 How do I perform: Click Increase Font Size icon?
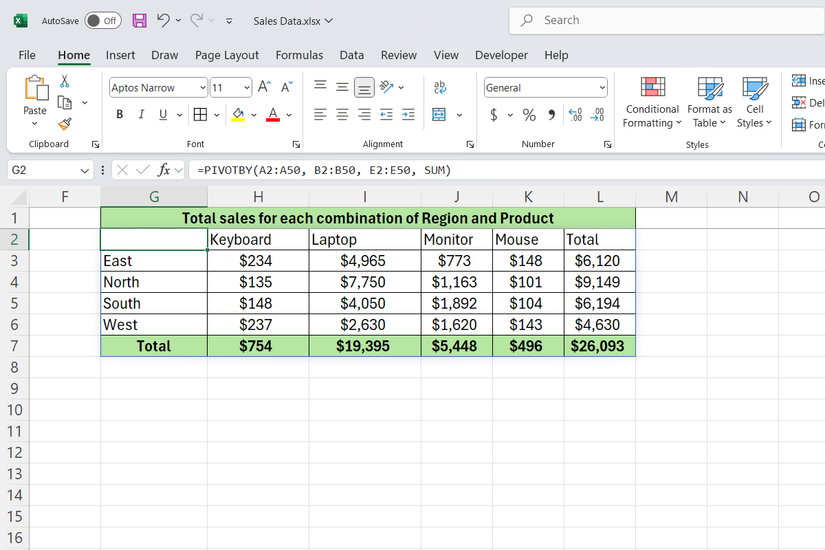(x=264, y=88)
